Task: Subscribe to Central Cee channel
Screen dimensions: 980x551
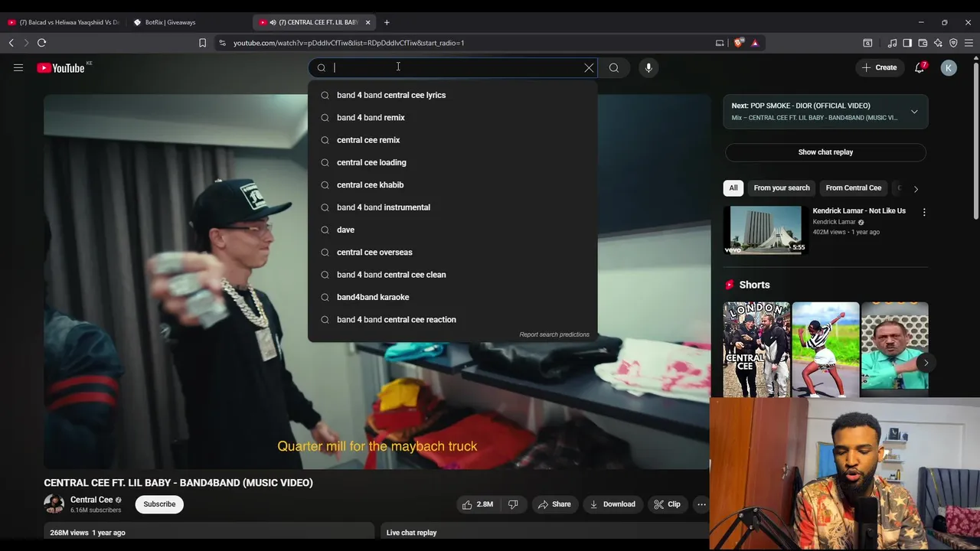Action: tap(159, 504)
